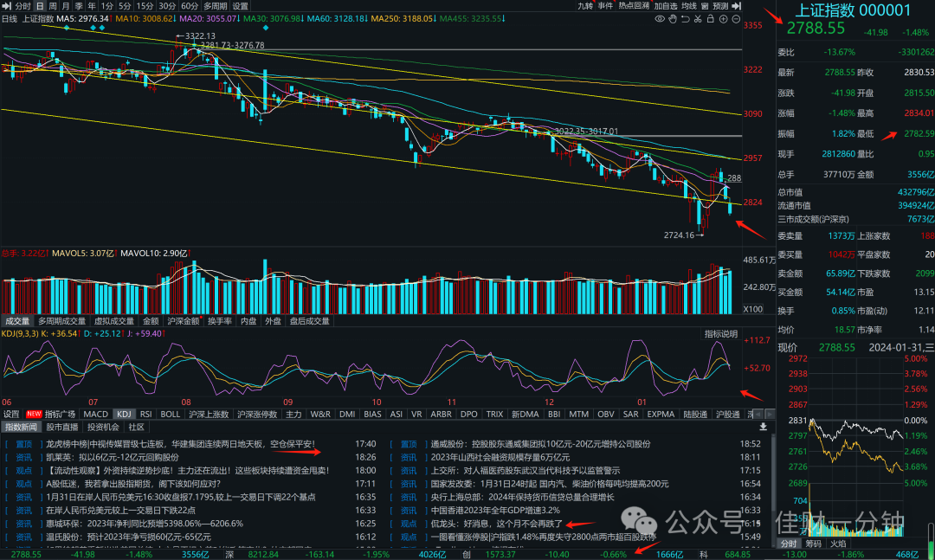Select the 季 quarterly period button
Screen dimensions: 935x560
click(79, 6)
